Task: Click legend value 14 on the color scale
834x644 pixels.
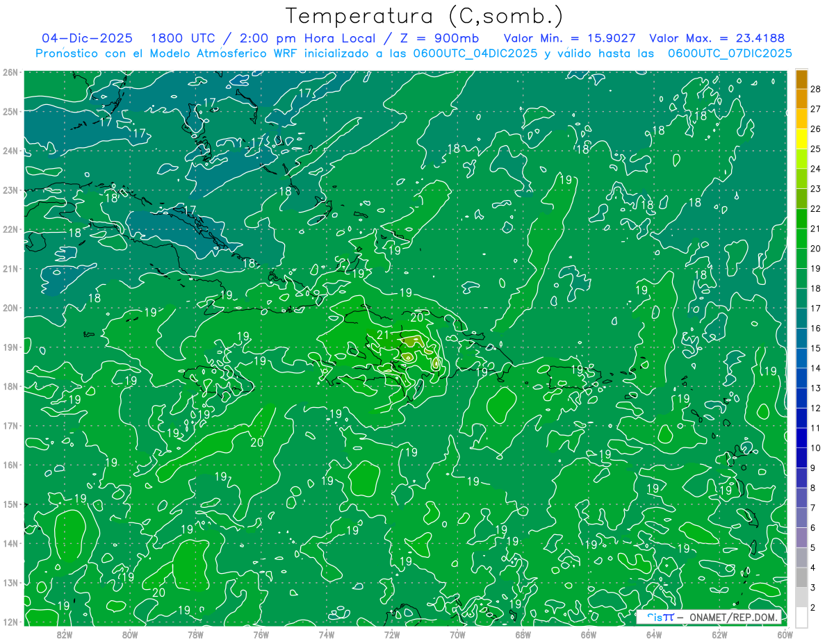Action: (816, 368)
